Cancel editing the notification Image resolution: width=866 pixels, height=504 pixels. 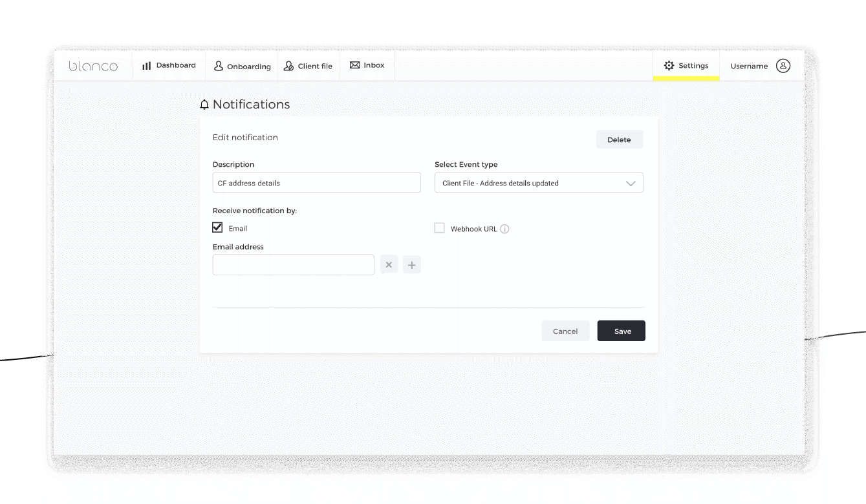click(565, 331)
